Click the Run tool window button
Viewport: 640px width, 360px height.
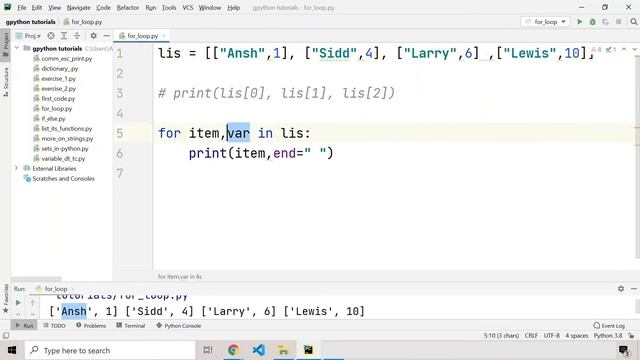pos(24,325)
